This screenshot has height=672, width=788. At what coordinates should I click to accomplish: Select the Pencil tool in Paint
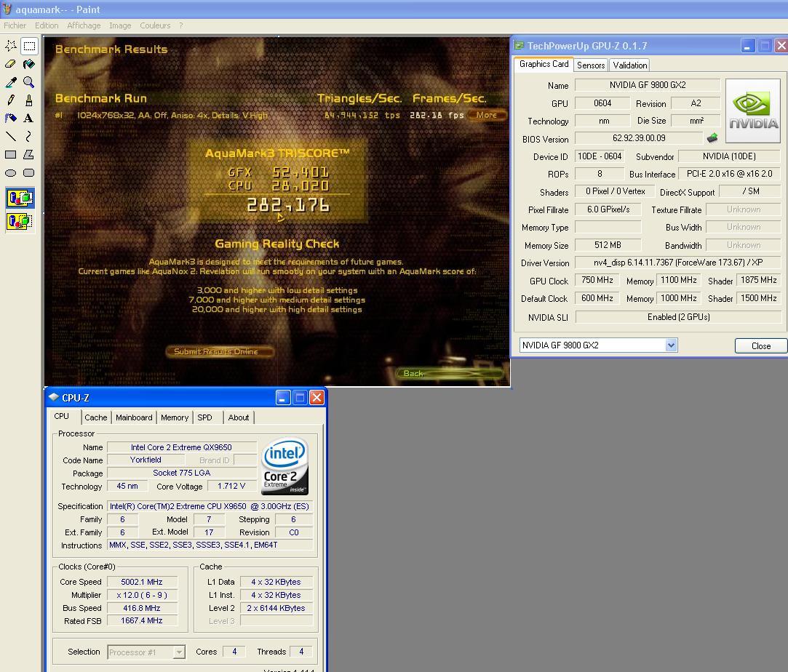pyautogui.click(x=11, y=100)
